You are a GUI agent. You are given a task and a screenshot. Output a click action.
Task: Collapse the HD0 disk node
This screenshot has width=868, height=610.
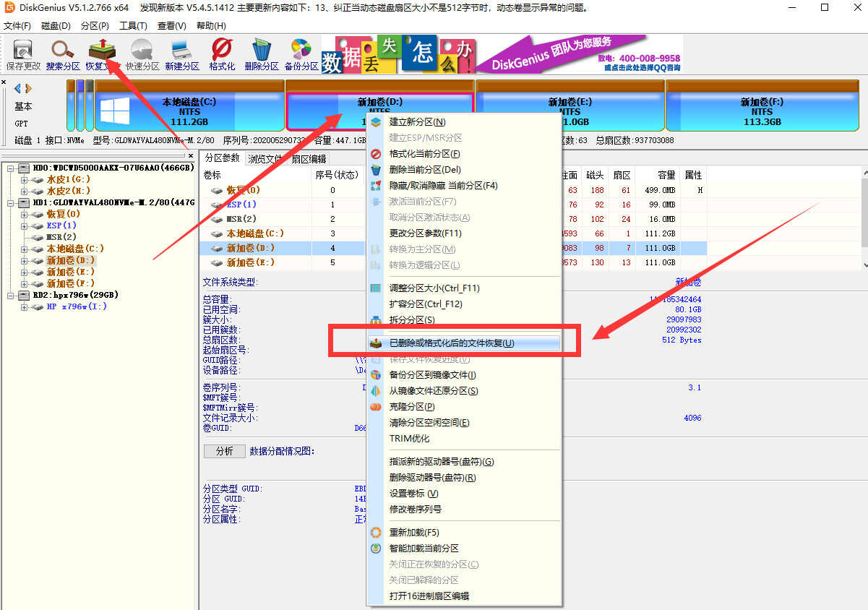coord(12,168)
